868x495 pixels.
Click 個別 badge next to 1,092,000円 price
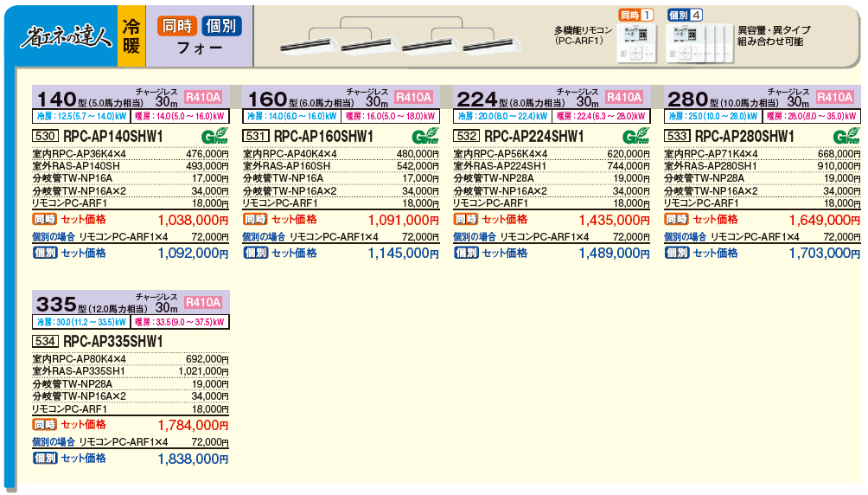[x=45, y=253]
